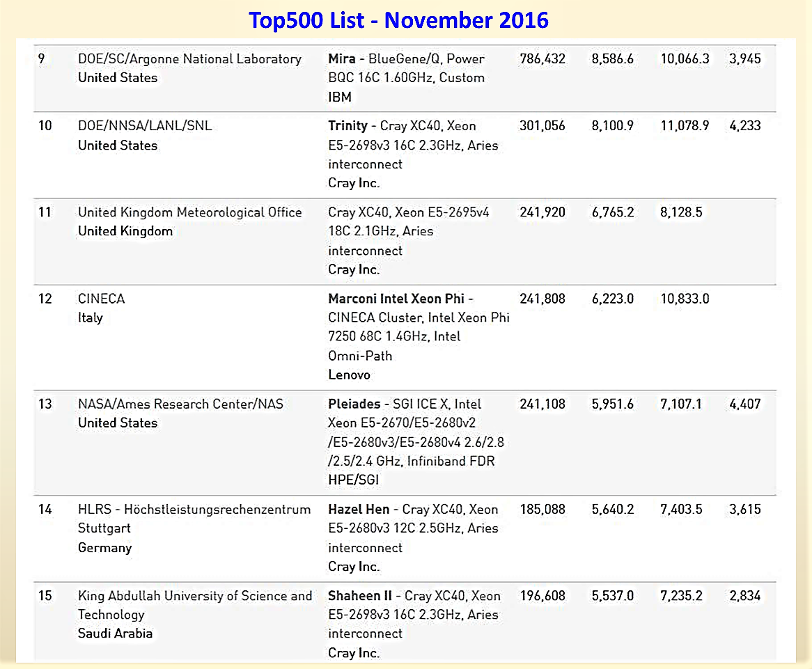Viewport: 812px width, 669px height.
Task: Click Rpeak value 8,128.5
Action: (x=681, y=212)
